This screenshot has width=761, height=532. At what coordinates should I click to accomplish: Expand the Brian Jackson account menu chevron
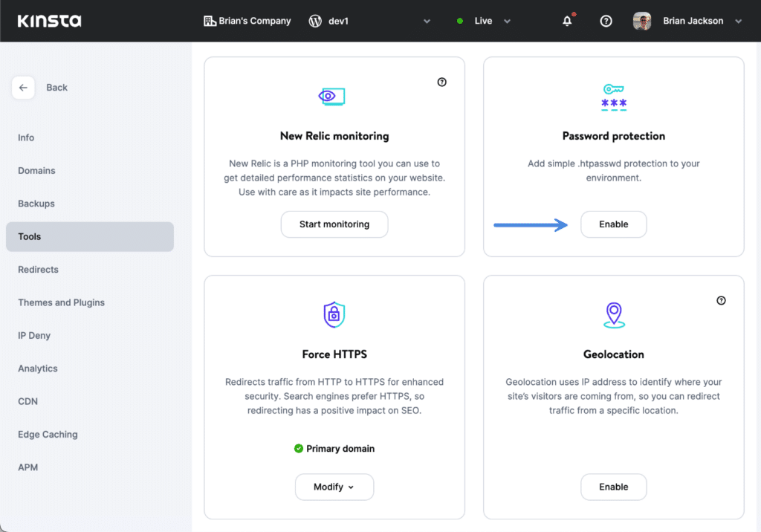[x=738, y=21]
